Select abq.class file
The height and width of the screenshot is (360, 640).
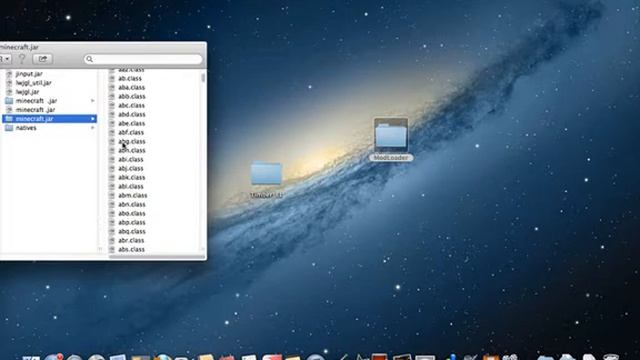click(x=132, y=231)
